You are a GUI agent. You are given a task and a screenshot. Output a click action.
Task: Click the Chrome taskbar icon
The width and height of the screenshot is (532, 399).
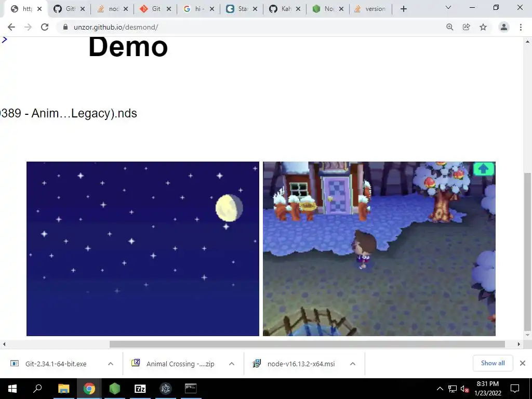pyautogui.click(x=89, y=389)
